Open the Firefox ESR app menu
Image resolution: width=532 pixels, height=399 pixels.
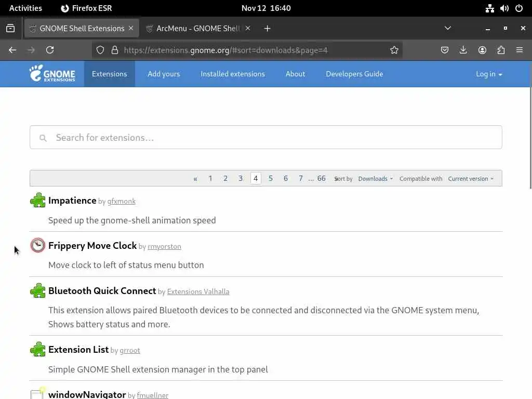click(86, 8)
